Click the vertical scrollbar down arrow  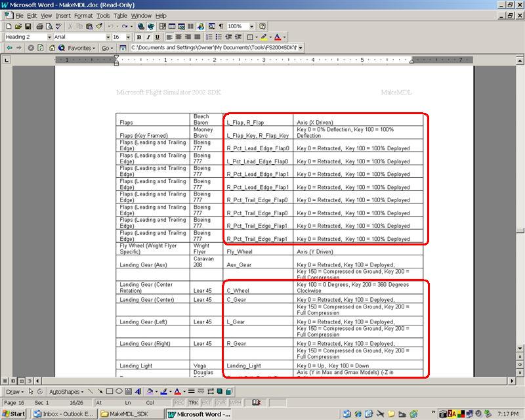click(x=520, y=348)
